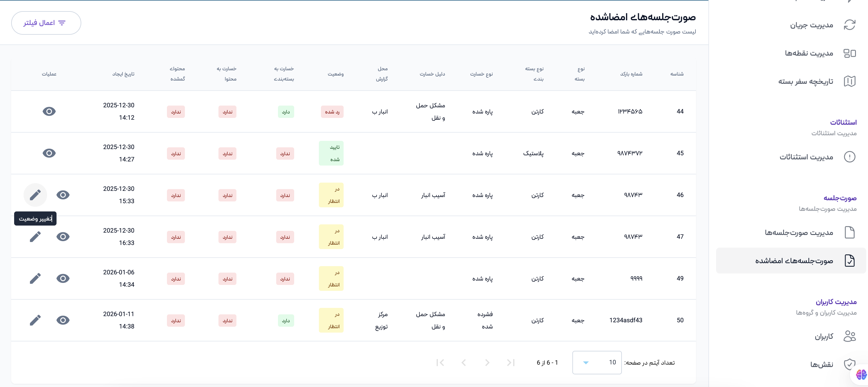View record 50 using eye icon
868x387 pixels.
63,320
